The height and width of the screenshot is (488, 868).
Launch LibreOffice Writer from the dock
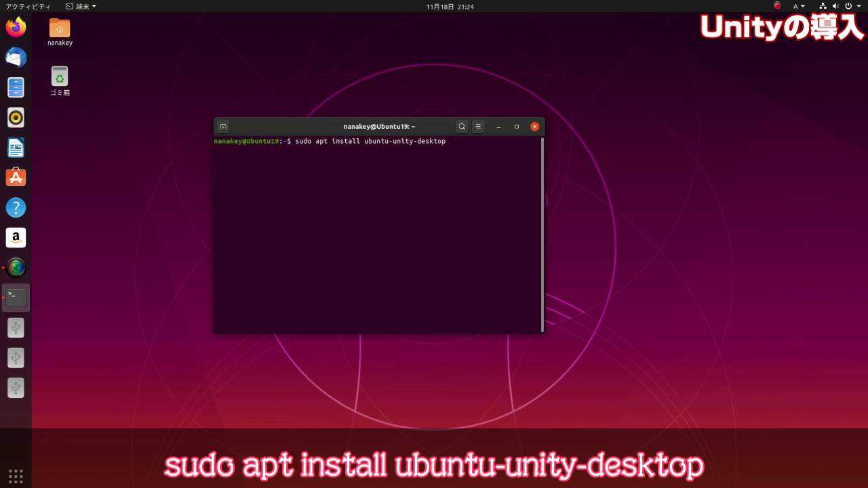(x=16, y=147)
